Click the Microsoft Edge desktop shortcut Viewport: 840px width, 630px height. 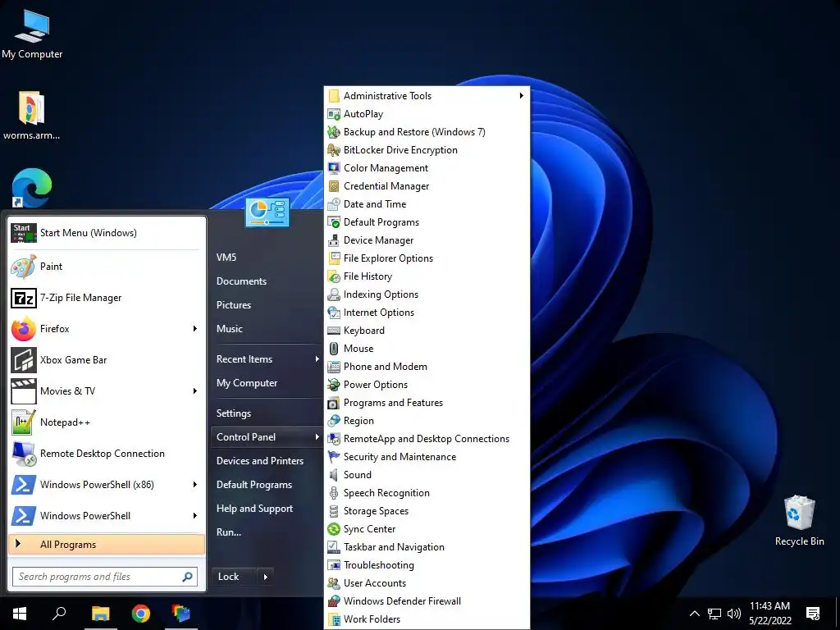pos(32,188)
